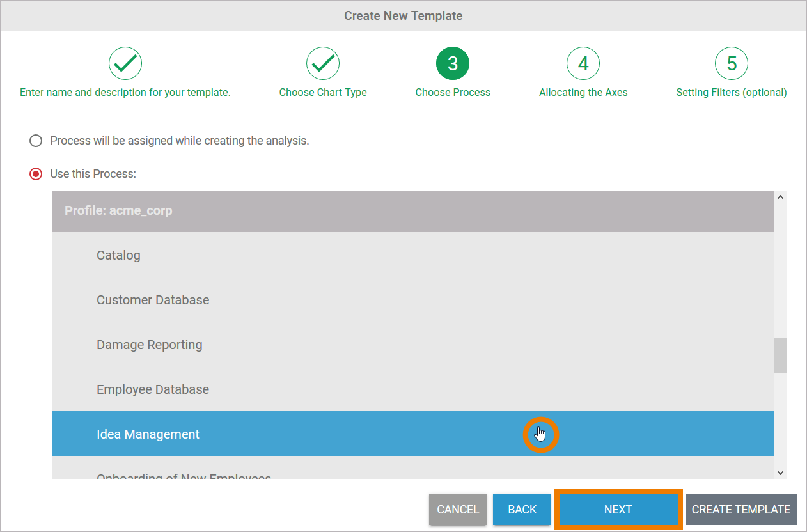Click the step 1 checkmark circle
This screenshot has height=532, width=807.
click(x=125, y=63)
